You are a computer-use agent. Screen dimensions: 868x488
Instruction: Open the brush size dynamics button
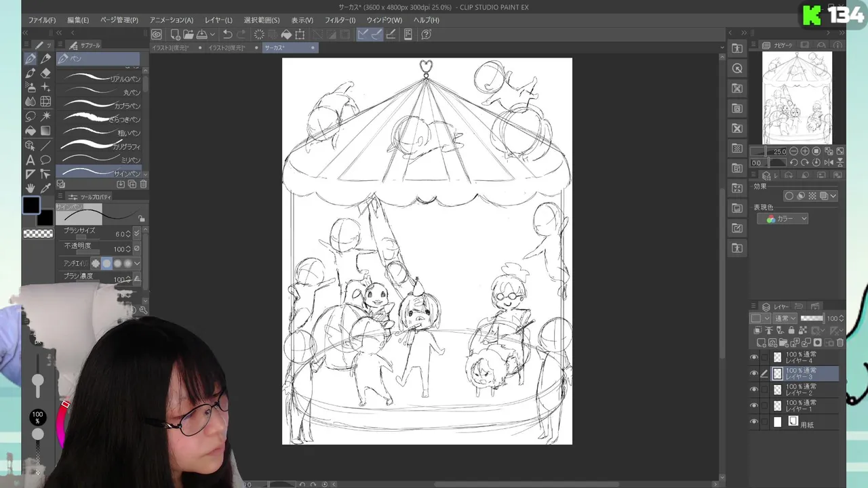pyautogui.click(x=137, y=234)
